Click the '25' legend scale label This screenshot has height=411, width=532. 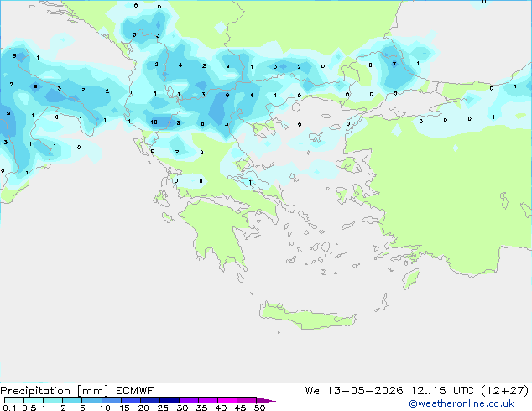(163, 408)
